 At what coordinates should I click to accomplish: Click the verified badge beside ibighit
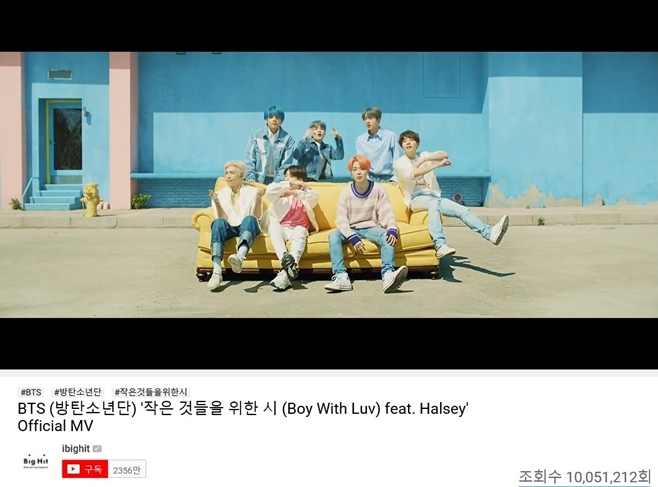(x=97, y=449)
